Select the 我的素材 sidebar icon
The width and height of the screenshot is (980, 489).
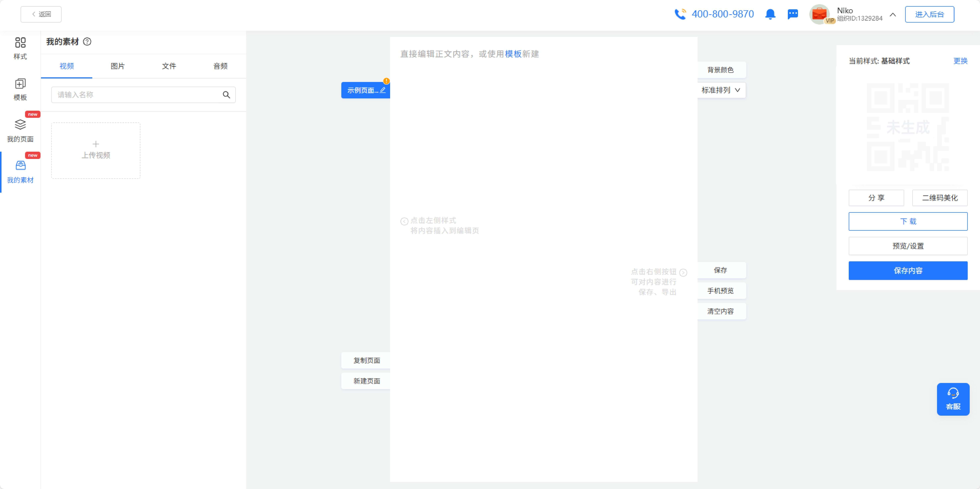coord(20,166)
